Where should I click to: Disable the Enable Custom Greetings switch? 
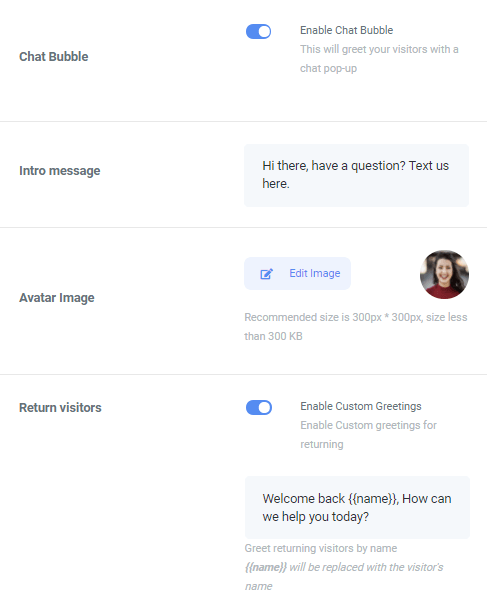[259, 407]
